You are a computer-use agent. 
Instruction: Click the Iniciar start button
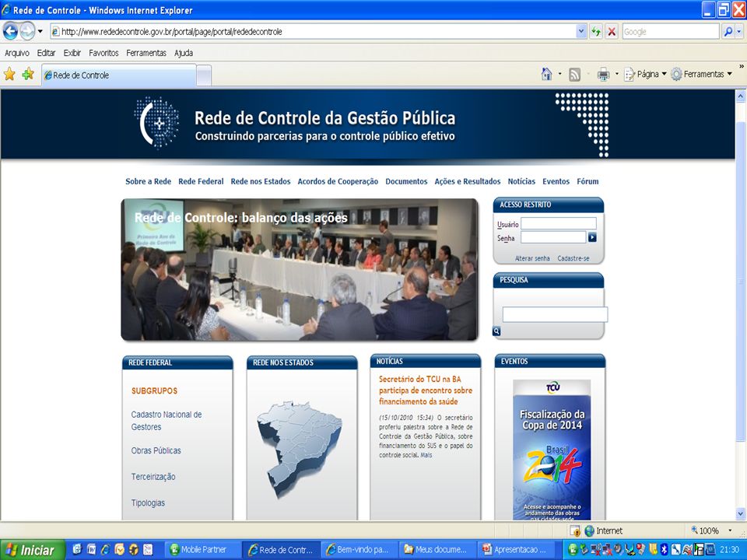pyautogui.click(x=33, y=550)
